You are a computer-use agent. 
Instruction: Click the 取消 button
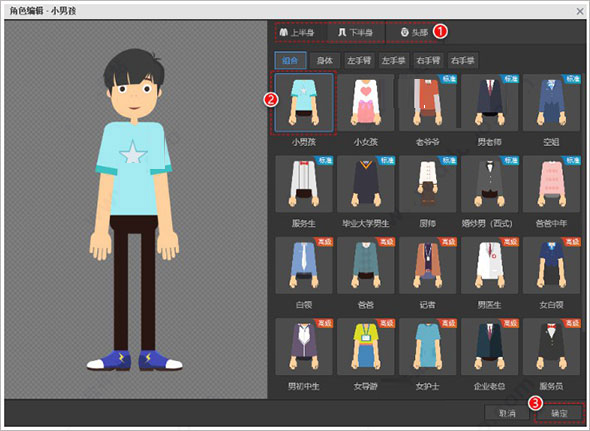[507, 413]
